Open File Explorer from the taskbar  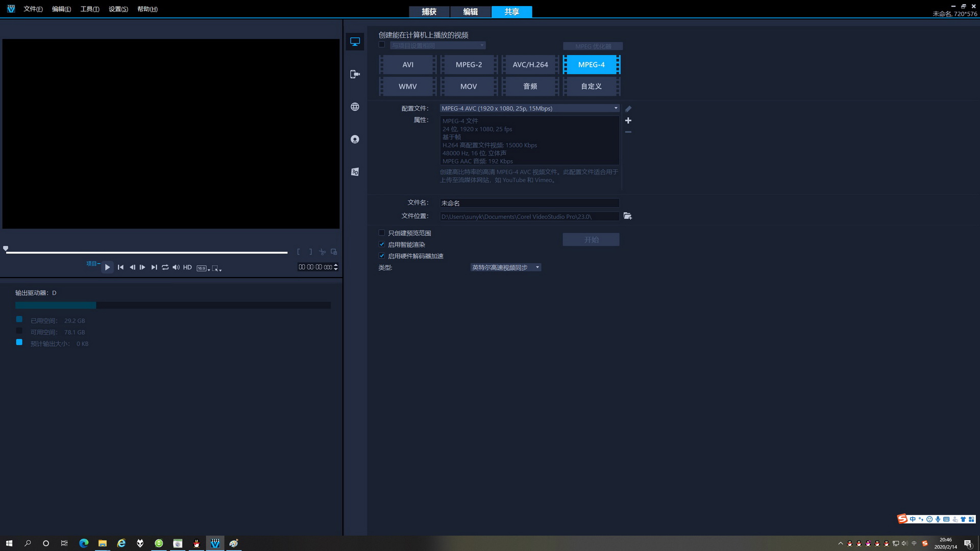103,543
